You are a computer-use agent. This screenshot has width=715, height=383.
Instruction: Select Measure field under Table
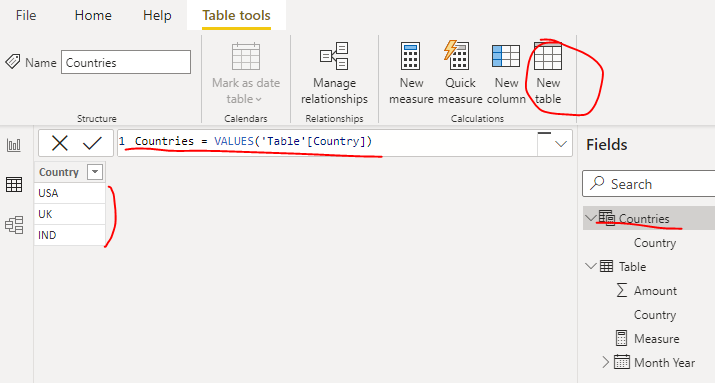[657, 339]
